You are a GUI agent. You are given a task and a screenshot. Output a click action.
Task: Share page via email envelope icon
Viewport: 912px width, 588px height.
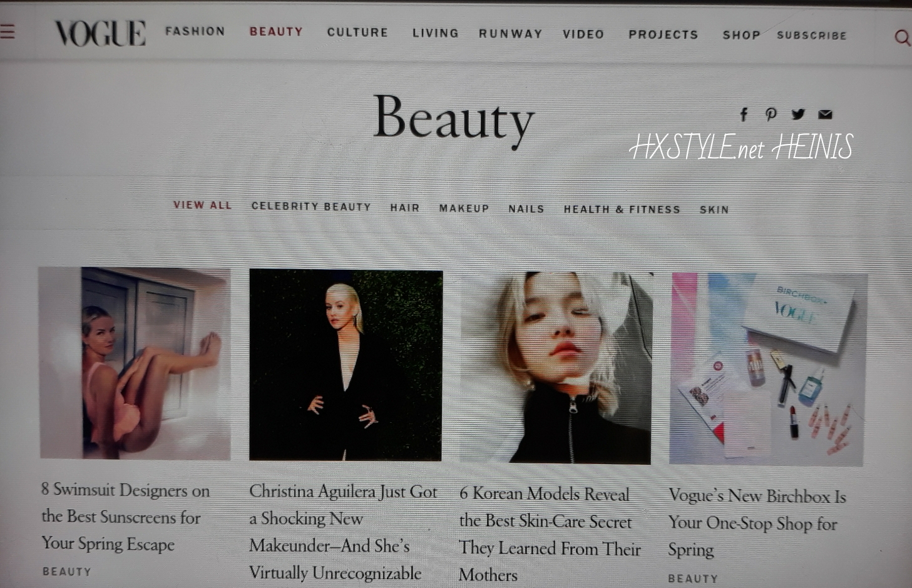(826, 114)
